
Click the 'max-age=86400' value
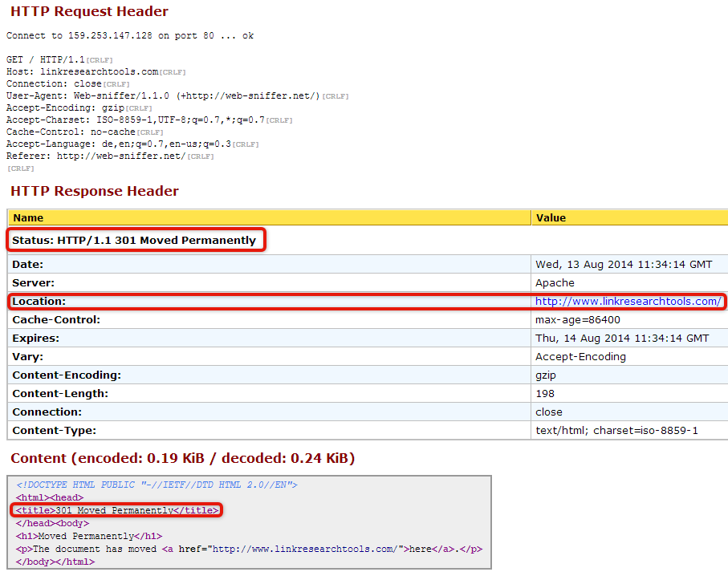tap(578, 320)
